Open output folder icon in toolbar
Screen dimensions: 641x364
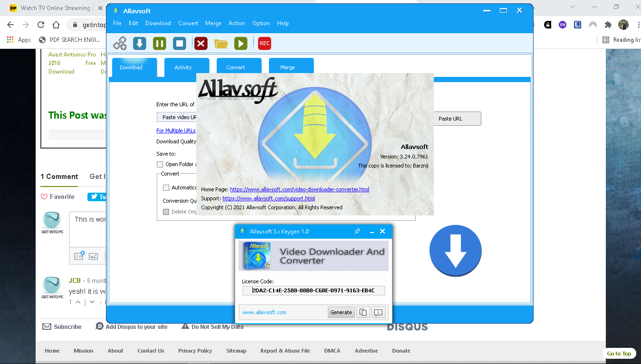pyautogui.click(x=221, y=44)
